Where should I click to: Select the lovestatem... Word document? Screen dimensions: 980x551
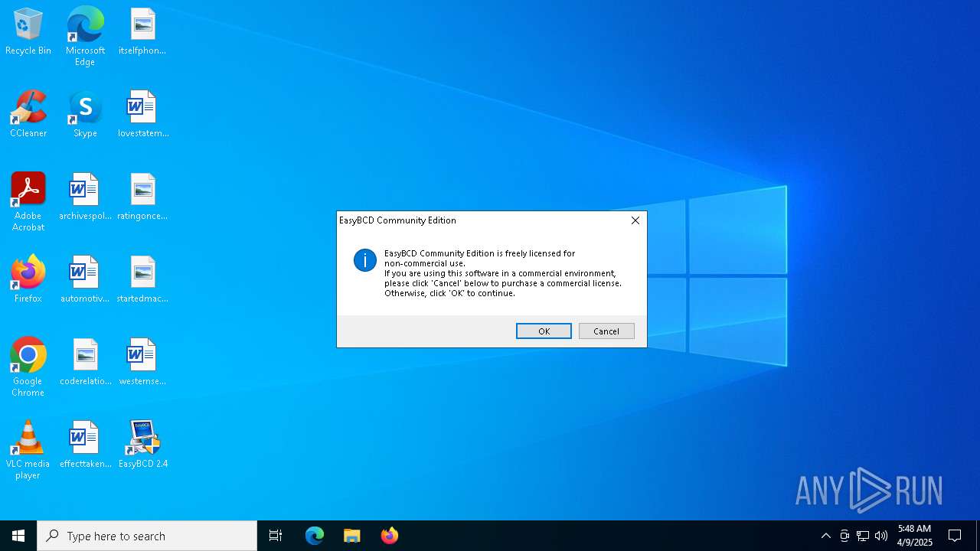point(142,115)
